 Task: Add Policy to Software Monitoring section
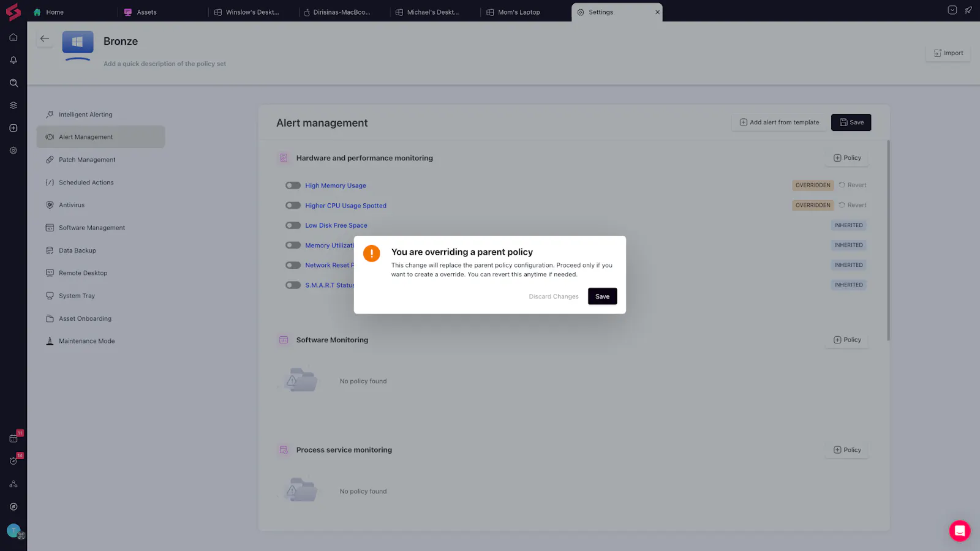(847, 340)
